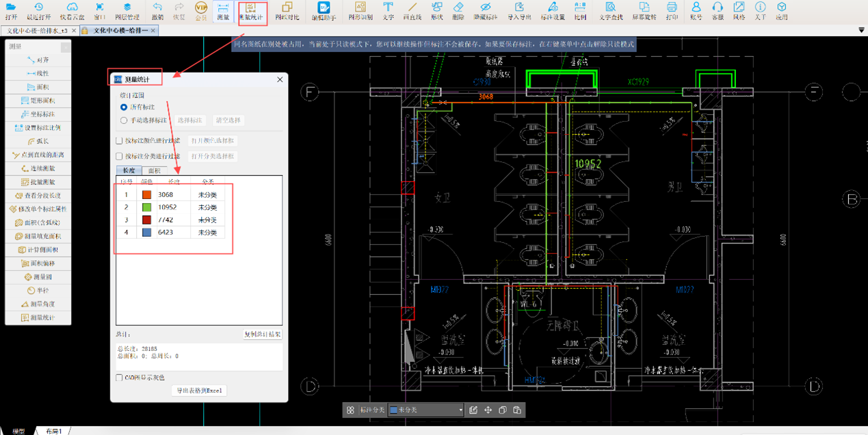Select the 图纸对比 compare tool

coord(287,11)
